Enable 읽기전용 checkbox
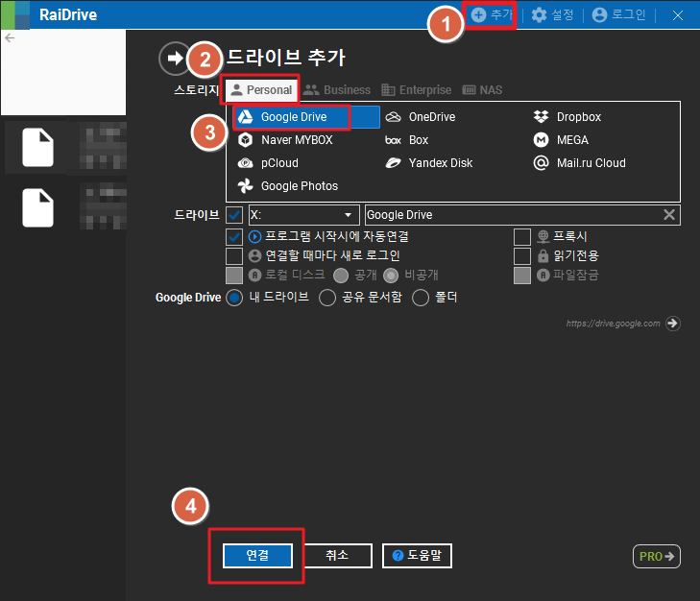This screenshot has height=601, width=700. (x=522, y=255)
